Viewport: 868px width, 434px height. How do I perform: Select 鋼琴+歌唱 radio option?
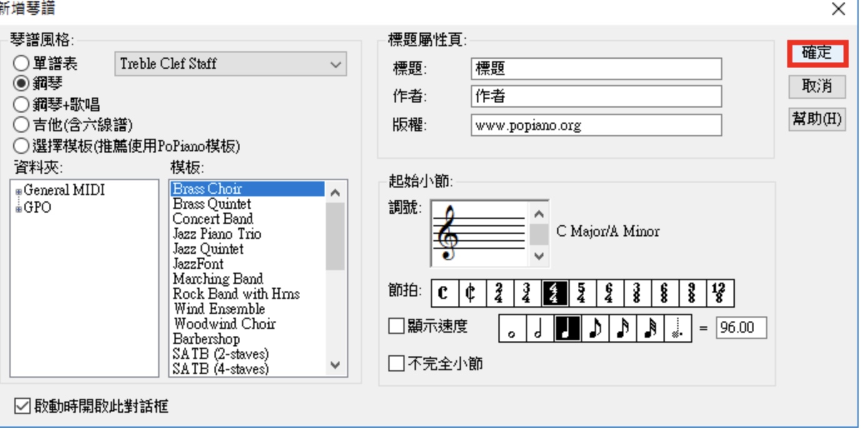[22, 104]
